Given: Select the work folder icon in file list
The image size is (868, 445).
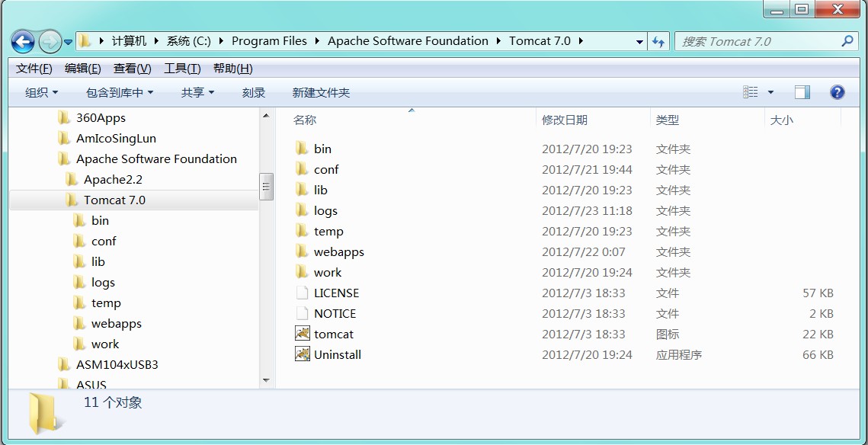Looking at the screenshot, I should click(x=302, y=272).
